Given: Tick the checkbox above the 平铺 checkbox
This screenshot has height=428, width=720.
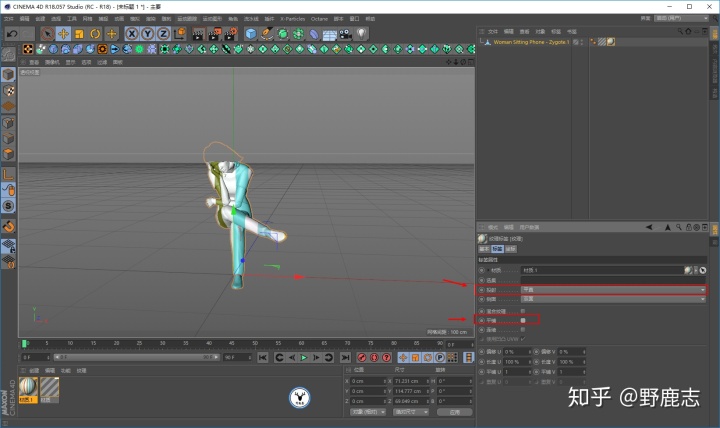Looking at the screenshot, I should pos(523,311).
